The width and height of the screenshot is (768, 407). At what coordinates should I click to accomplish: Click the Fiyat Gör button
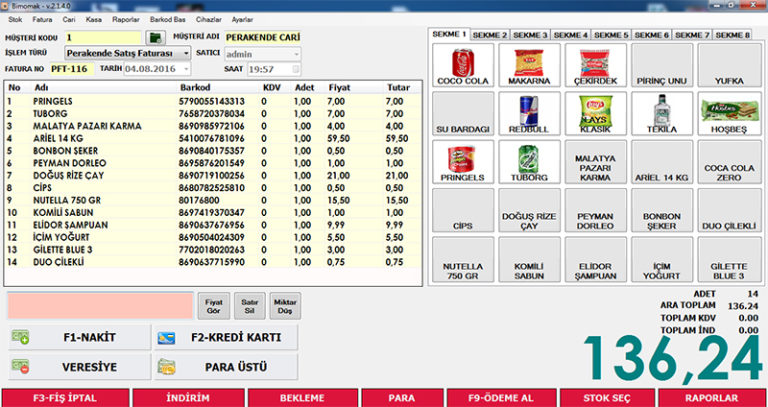[214, 306]
